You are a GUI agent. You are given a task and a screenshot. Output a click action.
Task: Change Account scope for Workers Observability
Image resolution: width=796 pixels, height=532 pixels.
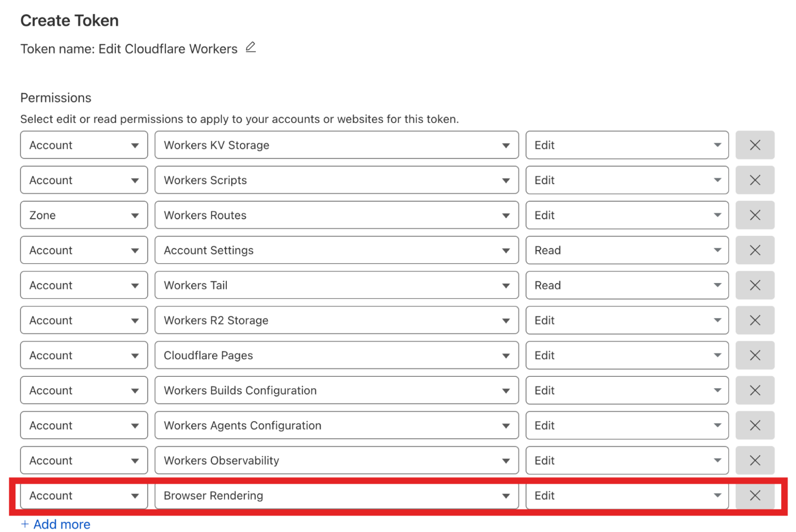coord(84,460)
